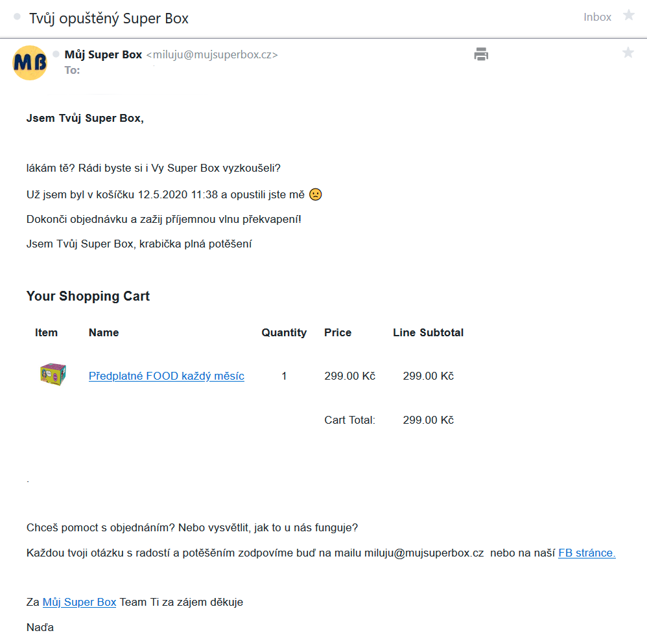Star the email in the subject header

click(628, 16)
